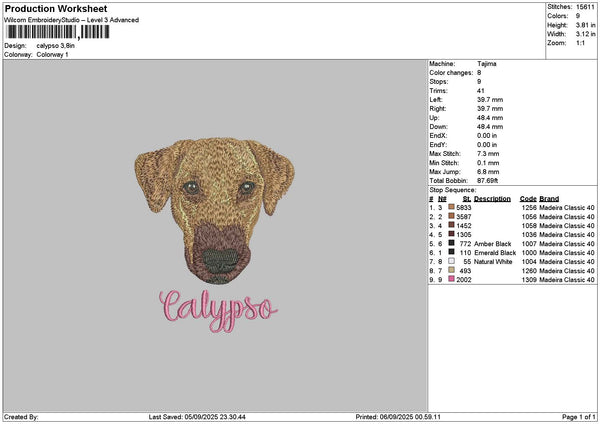Click the dog face embroidery preview

(215, 210)
